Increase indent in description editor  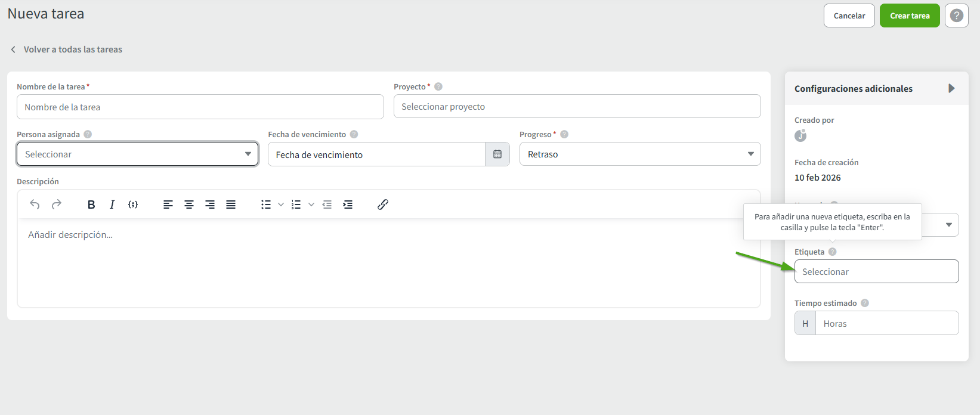348,205
